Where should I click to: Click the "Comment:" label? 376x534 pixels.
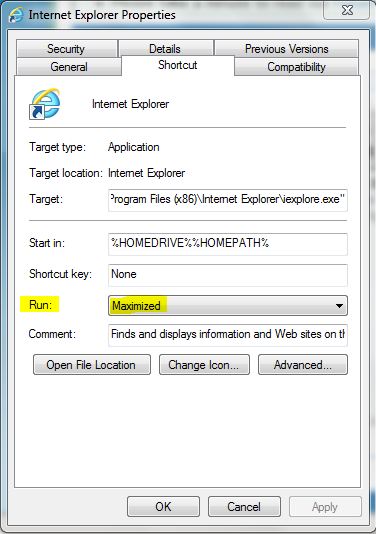52,334
